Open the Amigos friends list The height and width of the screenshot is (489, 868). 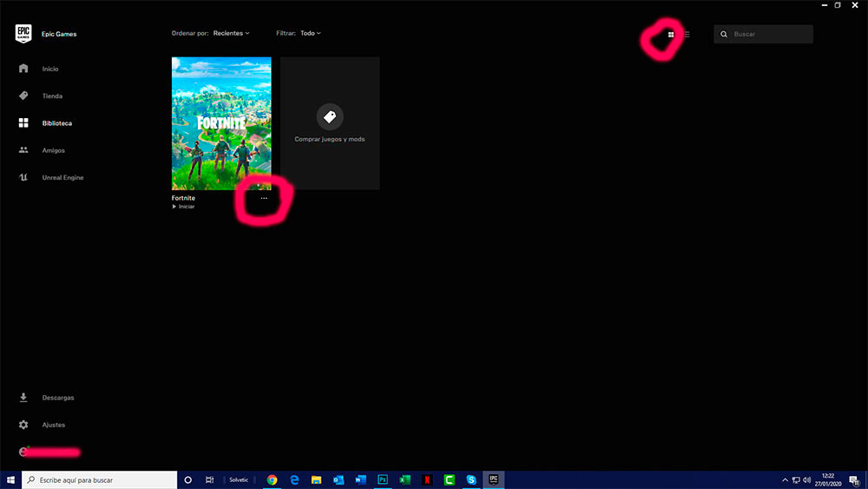click(53, 150)
